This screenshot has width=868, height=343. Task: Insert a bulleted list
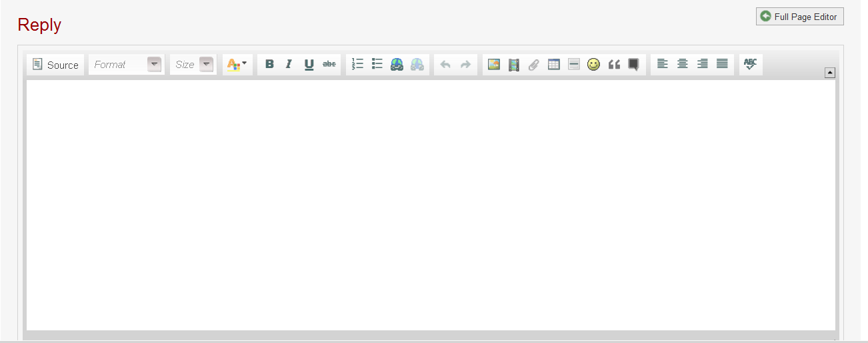click(377, 65)
